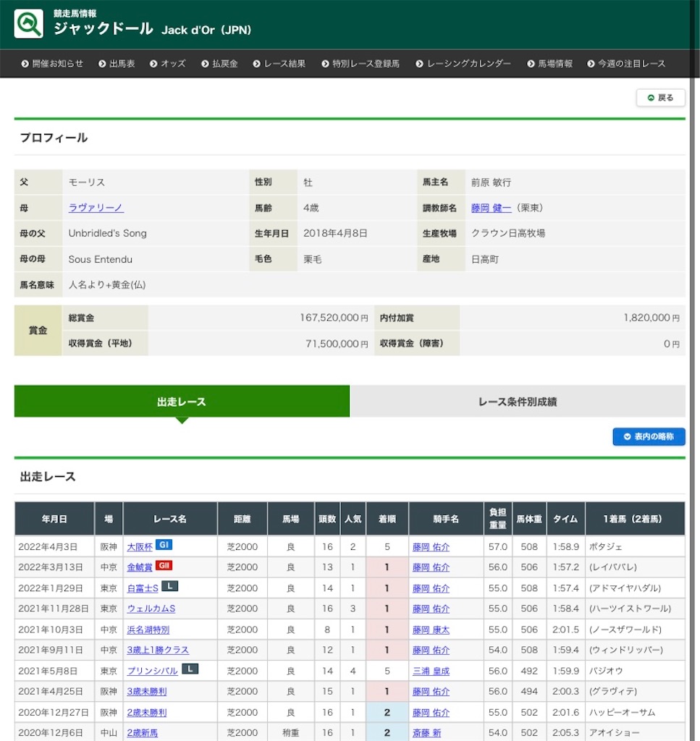Open jockey 藤岡 佑介 in 2歳未勝利 row

[431, 712]
